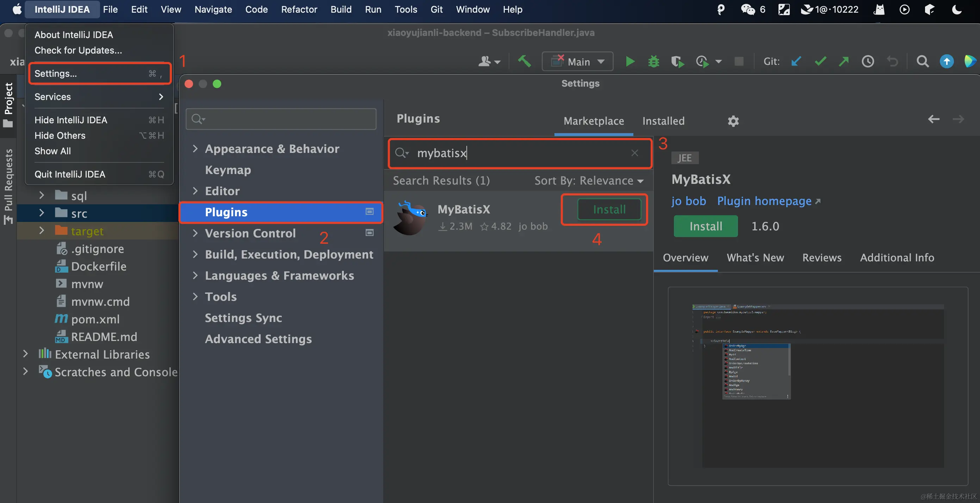Image resolution: width=980 pixels, height=503 pixels.
Task: Open jo bob vendor link in details
Action: pyautogui.click(x=689, y=201)
